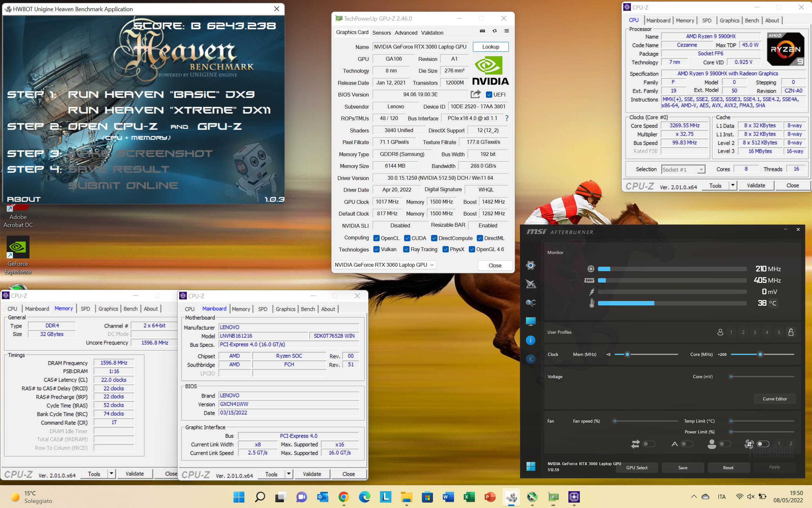Click Afterburner information icon
The image size is (812, 508).
(x=530, y=340)
